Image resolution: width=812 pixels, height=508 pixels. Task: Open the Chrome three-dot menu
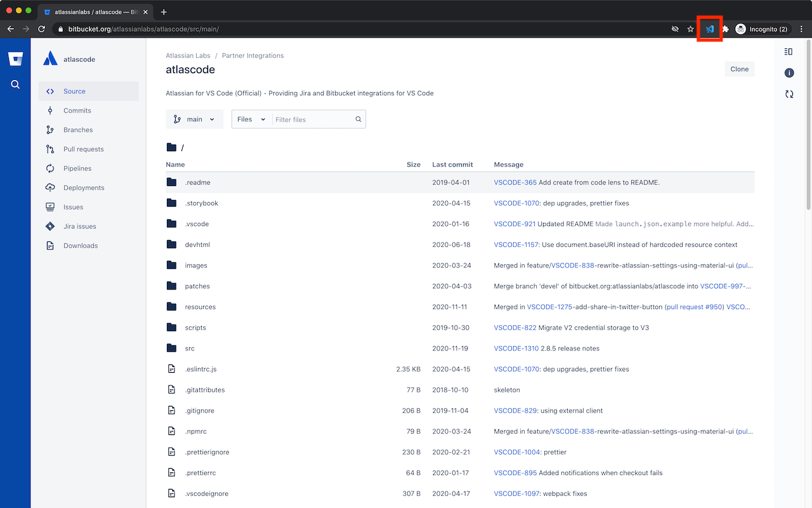pyautogui.click(x=802, y=29)
